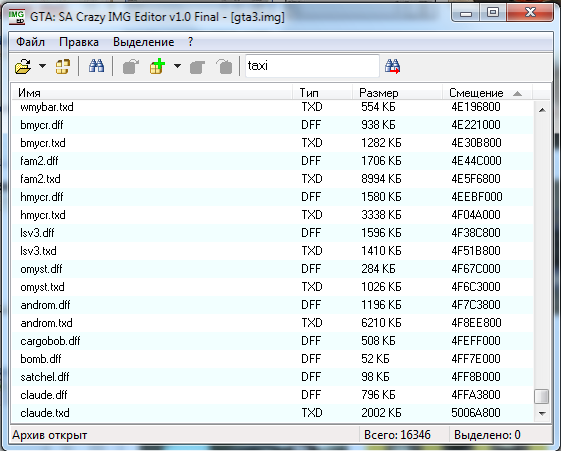Screen dimensions: 561x451
Task: Sort by Размер column header
Action: [397, 93]
